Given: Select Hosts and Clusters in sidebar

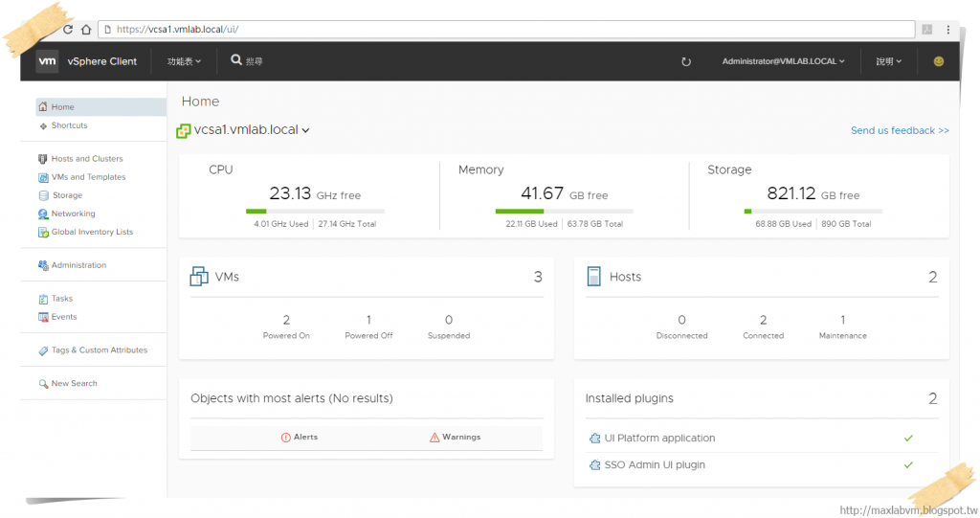Looking at the screenshot, I should [87, 158].
